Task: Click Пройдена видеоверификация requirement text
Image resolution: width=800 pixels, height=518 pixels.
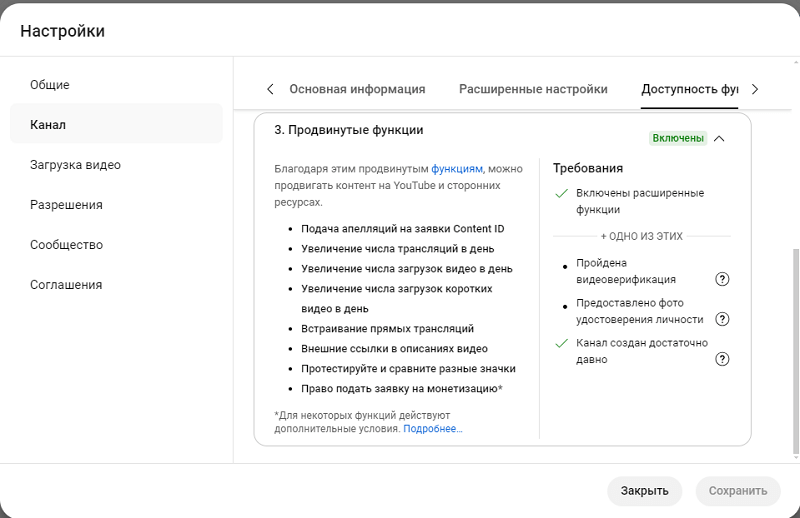Action: pos(626,271)
